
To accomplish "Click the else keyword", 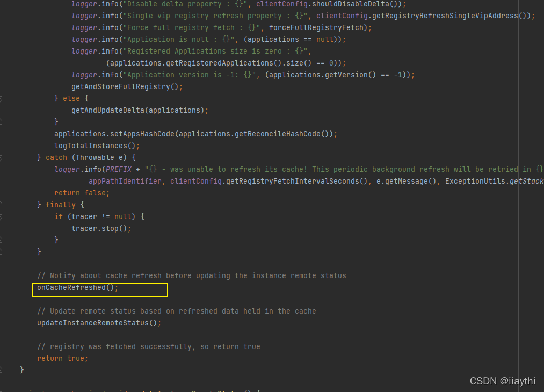I will (x=71, y=98).
